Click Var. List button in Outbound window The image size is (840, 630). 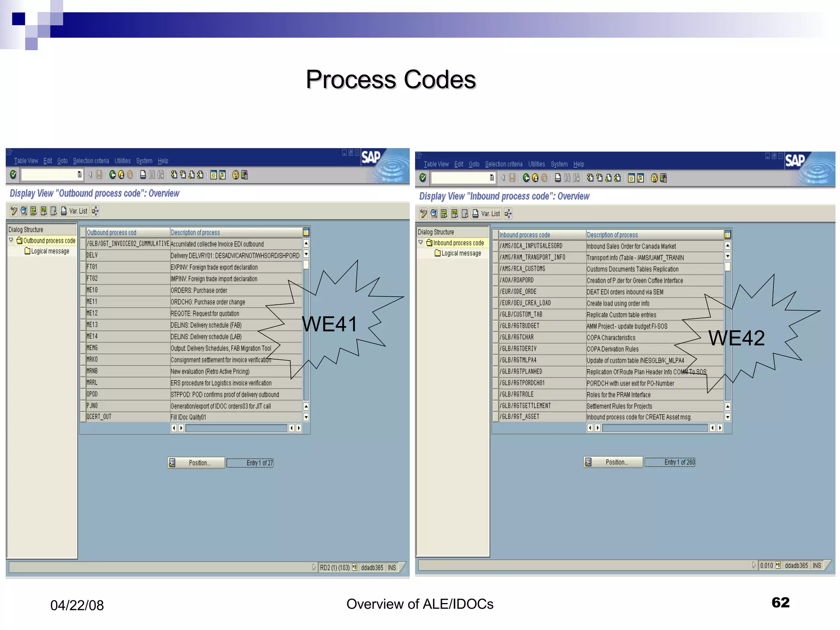pos(74,211)
